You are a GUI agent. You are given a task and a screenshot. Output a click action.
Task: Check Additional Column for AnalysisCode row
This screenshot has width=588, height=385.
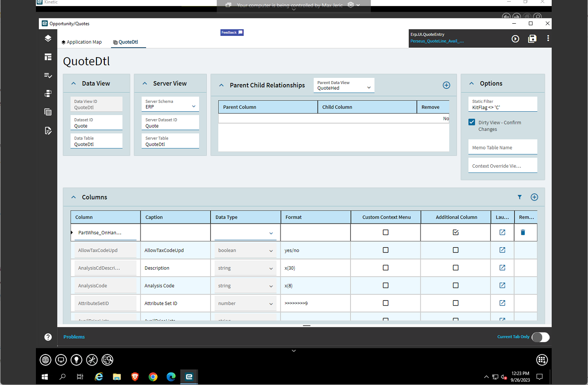456,285
